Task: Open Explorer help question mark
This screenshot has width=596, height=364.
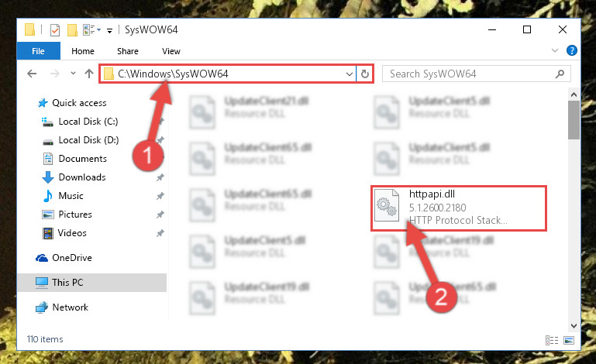Action: (x=572, y=50)
